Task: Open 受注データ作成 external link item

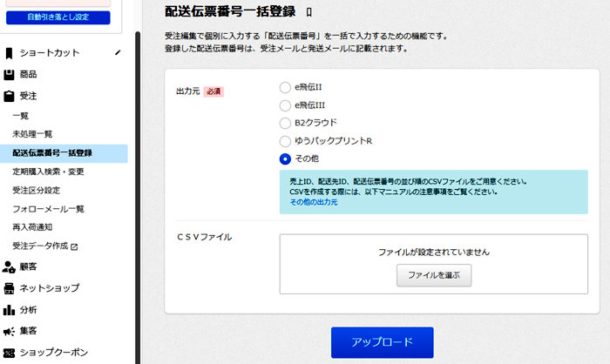Action: coord(45,246)
